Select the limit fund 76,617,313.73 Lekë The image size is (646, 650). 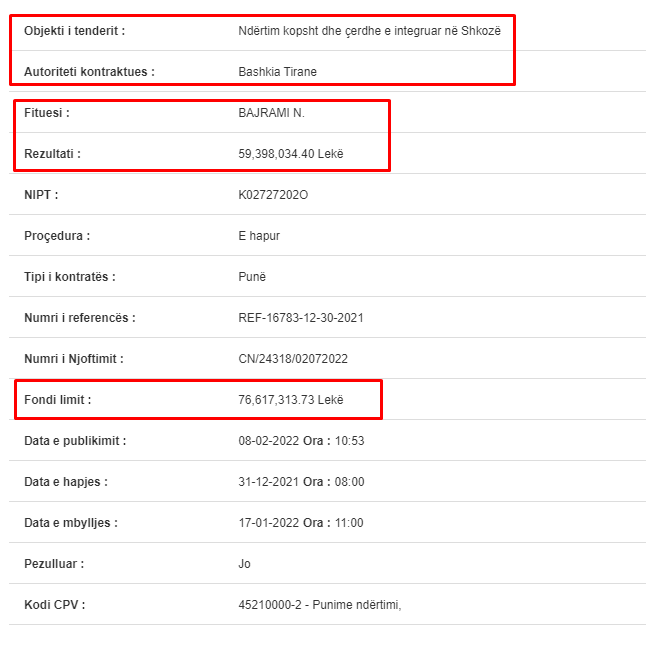[x=291, y=400]
